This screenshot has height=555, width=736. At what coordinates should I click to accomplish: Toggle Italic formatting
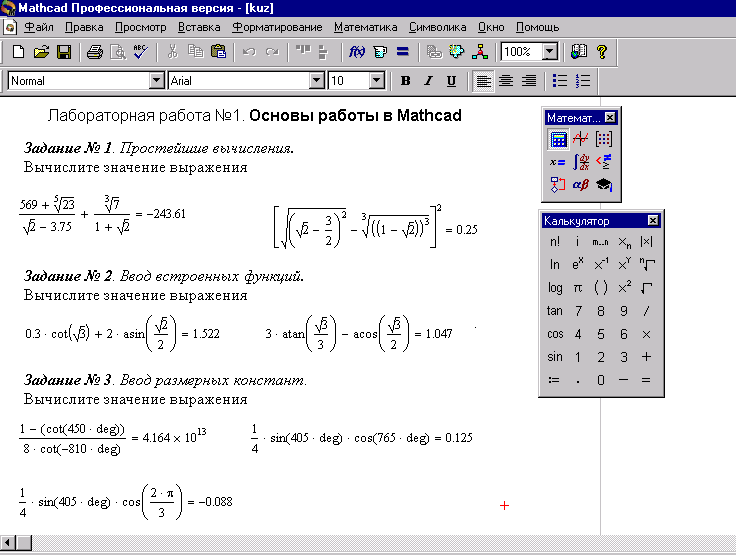pyautogui.click(x=428, y=81)
